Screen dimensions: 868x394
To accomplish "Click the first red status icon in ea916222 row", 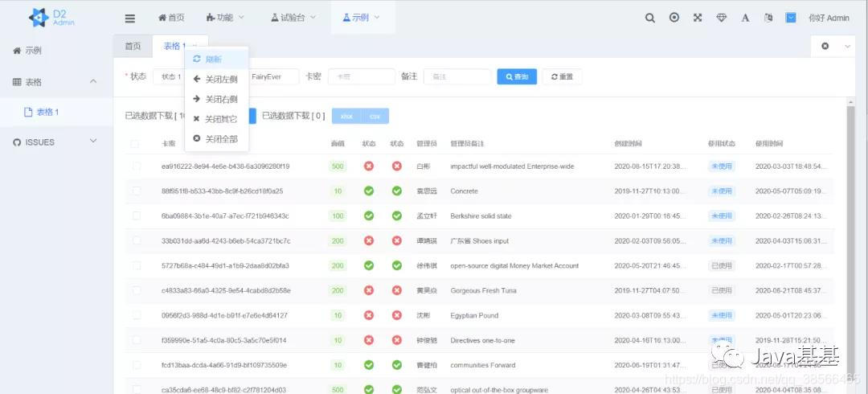I will pyautogui.click(x=369, y=166).
